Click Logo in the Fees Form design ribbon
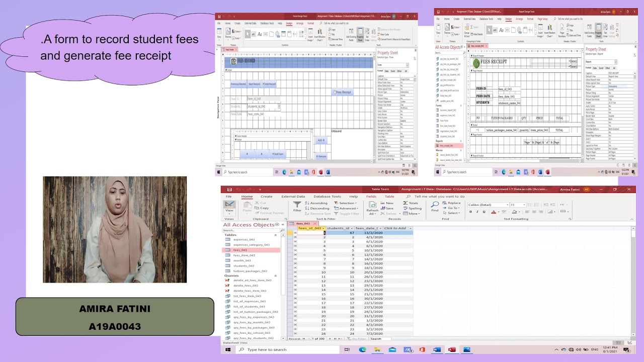The width and height of the screenshot is (644, 362). click(x=333, y=30)
